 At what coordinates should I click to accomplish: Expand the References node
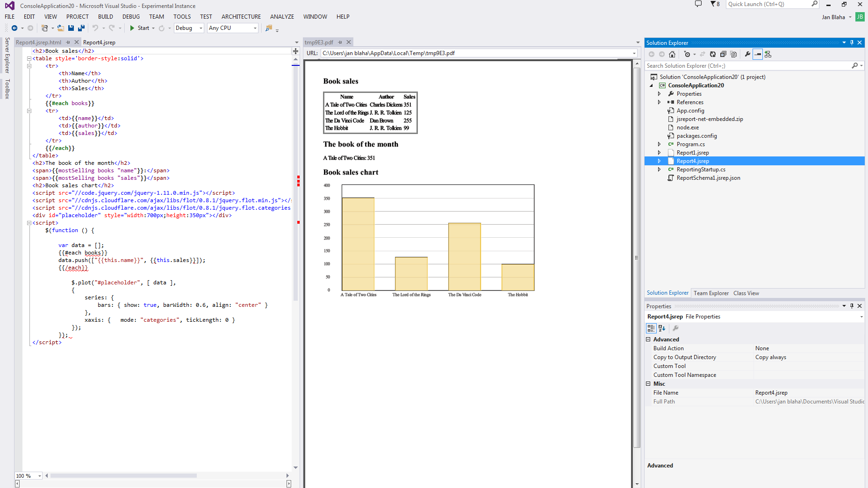[660, 102]
